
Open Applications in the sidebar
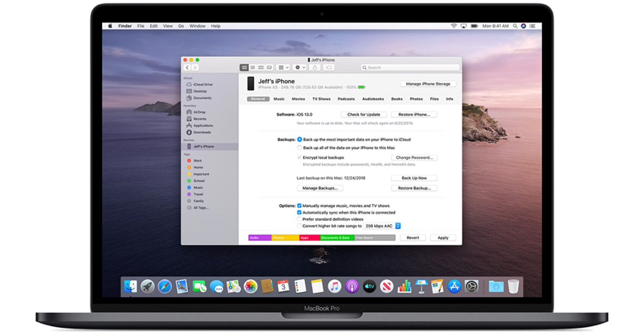pos(200,126)
